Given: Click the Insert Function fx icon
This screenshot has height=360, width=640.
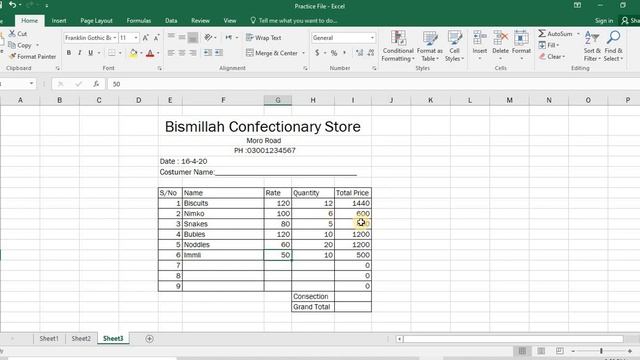Looking at the screenshot, I should pyautogui.click(x=96, y=84).
